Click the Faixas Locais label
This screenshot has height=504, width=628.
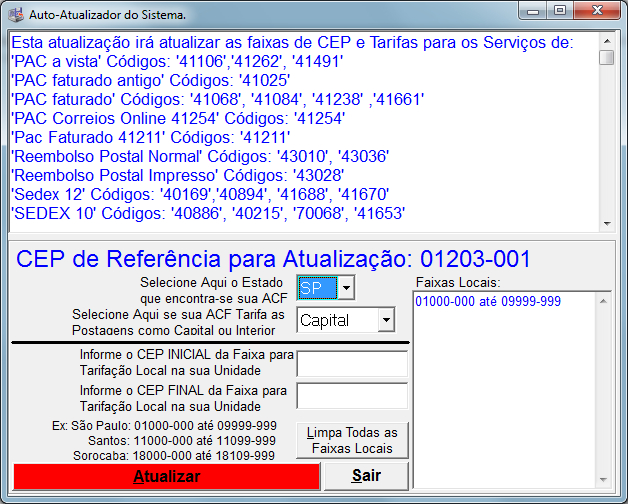point(458,282)
